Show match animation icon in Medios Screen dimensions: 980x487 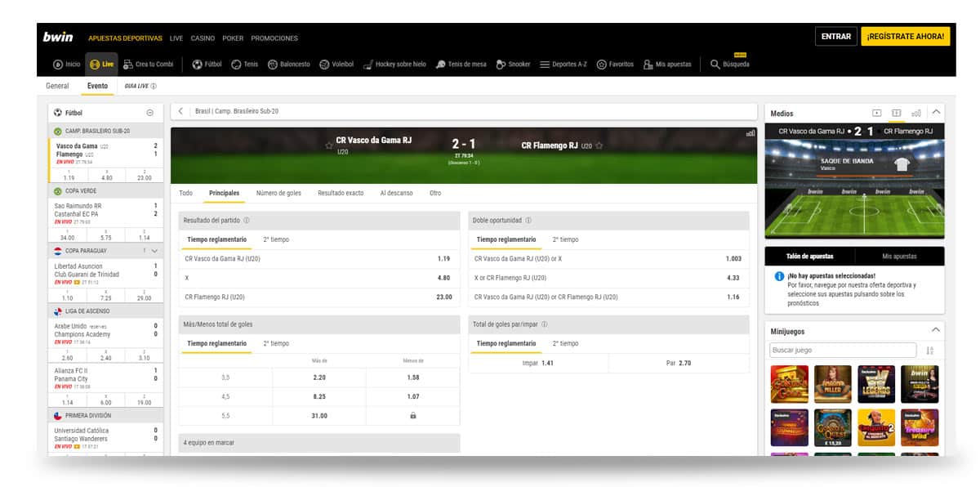(896, 113)
